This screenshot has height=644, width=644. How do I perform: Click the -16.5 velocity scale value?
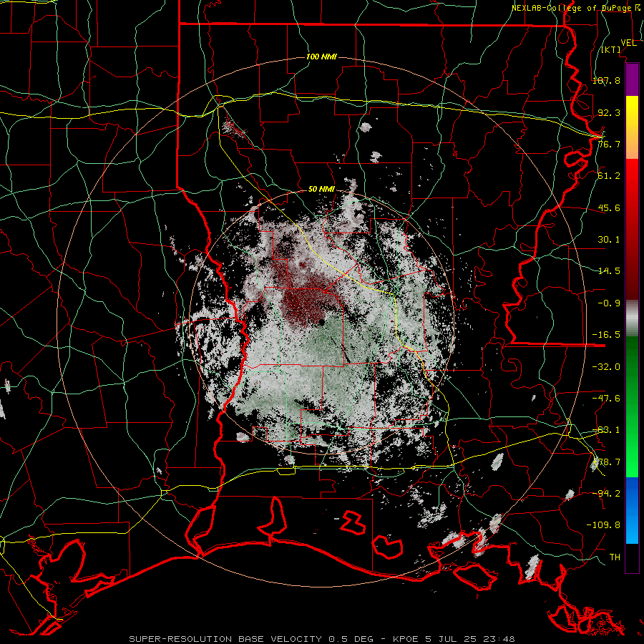click(x=606, y=335)
